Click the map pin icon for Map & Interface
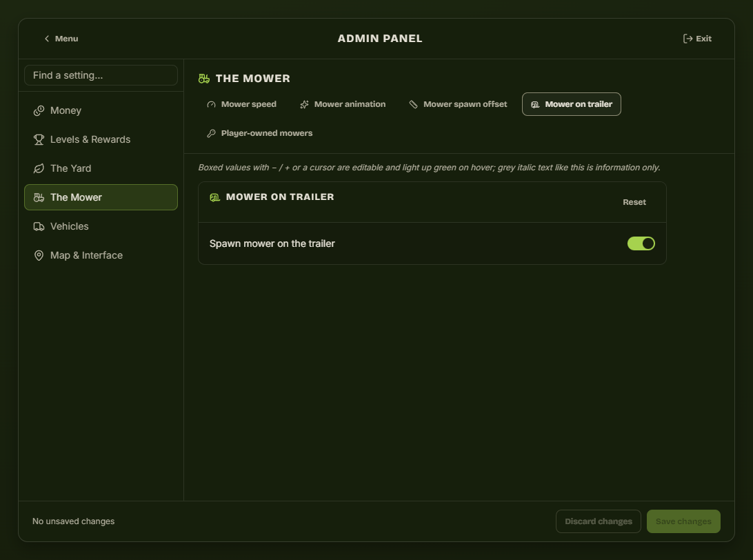The image size is (753, 560). point(39,255)
